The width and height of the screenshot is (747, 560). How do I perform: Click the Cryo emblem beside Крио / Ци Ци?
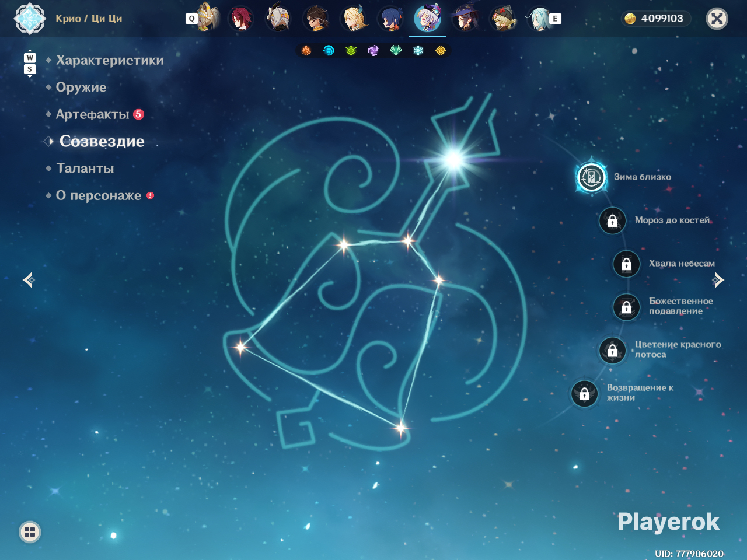point(29,19)
